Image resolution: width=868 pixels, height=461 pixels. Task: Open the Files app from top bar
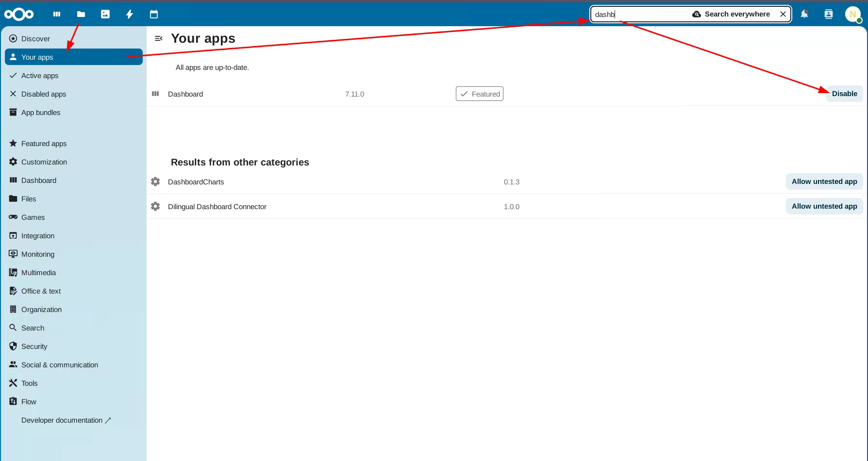click(x=81, y=15)
